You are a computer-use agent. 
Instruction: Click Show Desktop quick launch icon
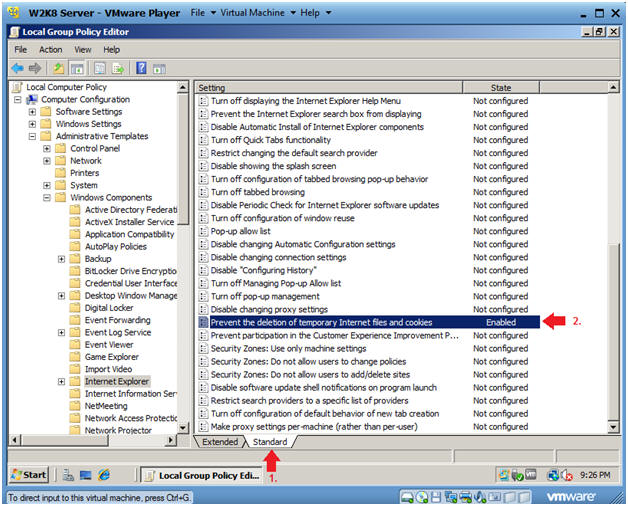click(85, 475)
